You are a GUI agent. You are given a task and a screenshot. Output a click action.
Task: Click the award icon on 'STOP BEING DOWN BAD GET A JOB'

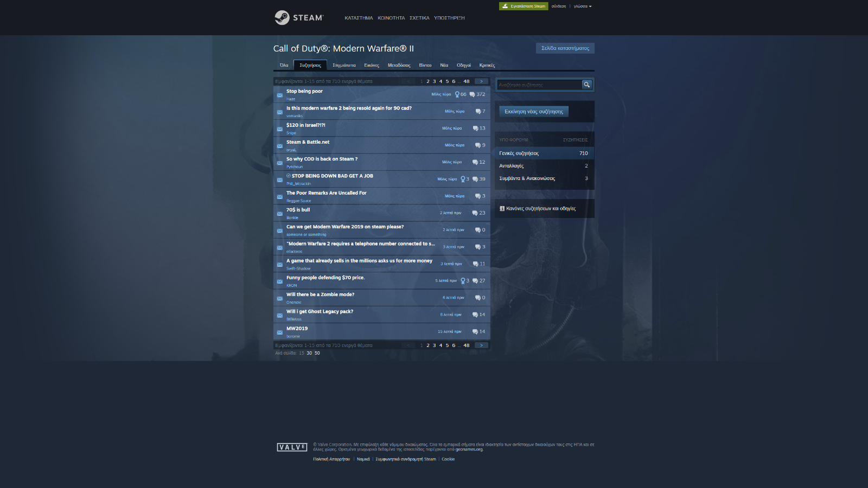click(463, 179)
